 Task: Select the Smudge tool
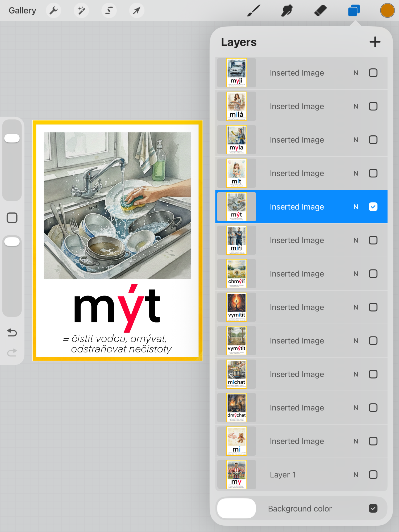(287, 11)
